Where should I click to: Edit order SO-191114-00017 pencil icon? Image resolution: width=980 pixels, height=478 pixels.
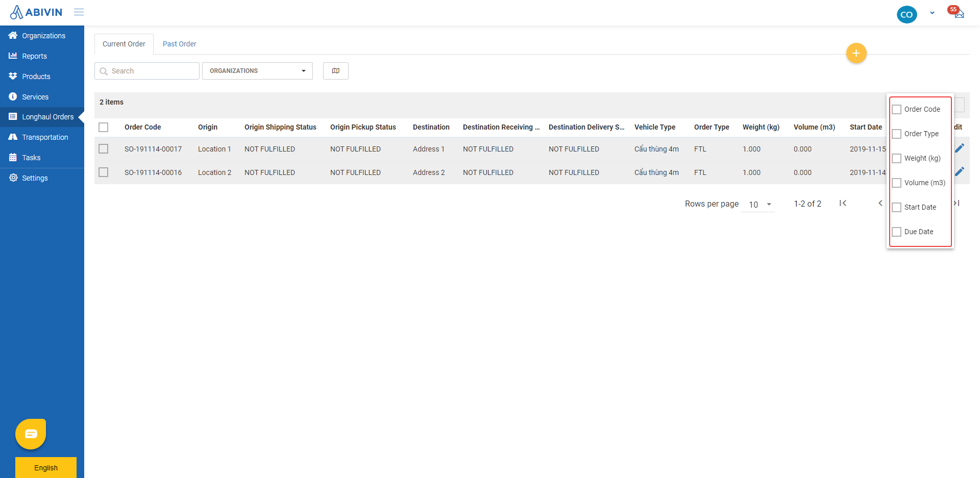coord(960,148)
